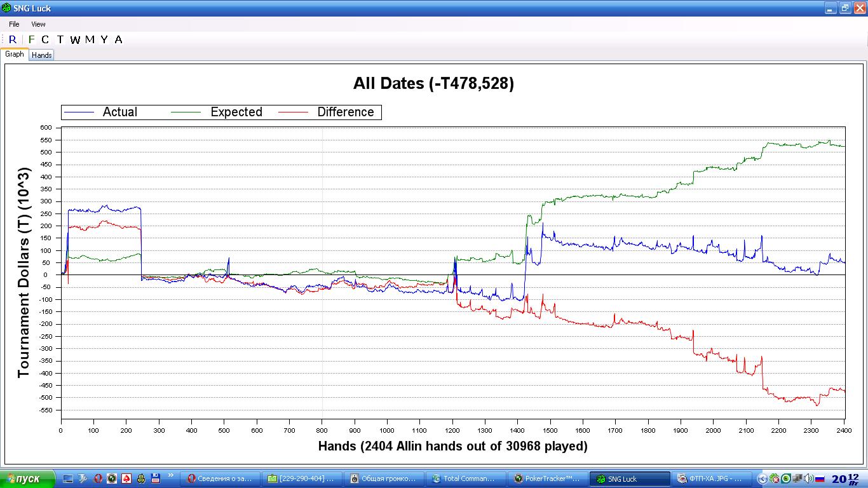Choose the W toolbar icon
Image resolution: width=868 pixels, height=488 pixels.
coord(75,39)
